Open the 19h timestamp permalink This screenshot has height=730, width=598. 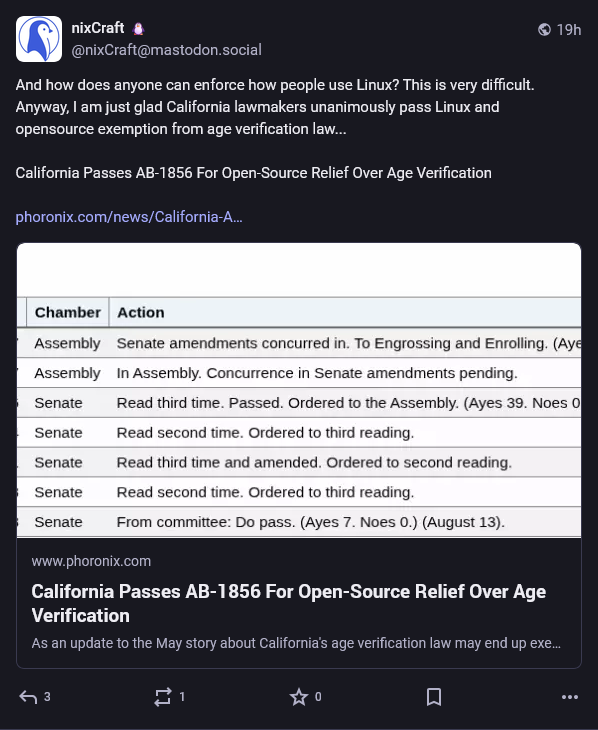click(x=569, y=30)
